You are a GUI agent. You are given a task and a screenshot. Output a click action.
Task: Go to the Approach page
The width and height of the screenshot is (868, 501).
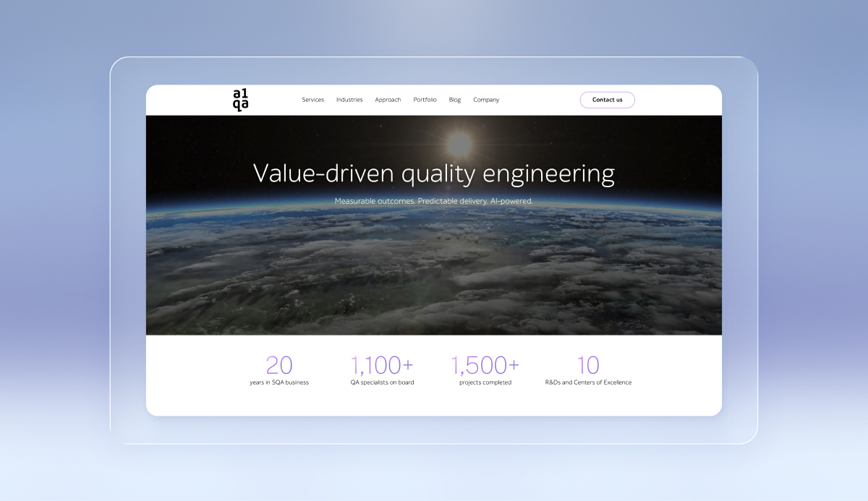pyautogui.click(x=388, y=100)
